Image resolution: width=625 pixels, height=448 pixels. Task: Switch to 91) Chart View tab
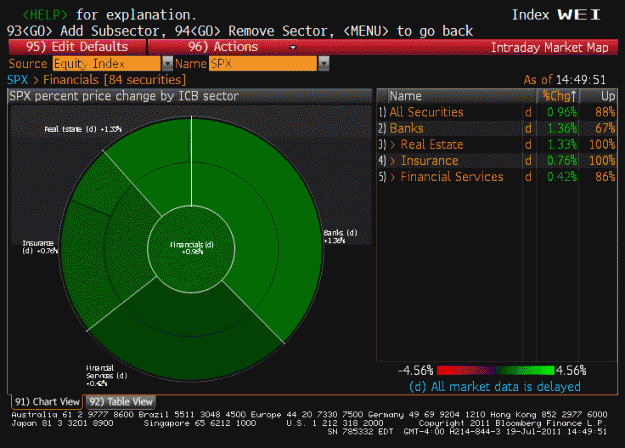pyautogui.click(x=47, y=402)
